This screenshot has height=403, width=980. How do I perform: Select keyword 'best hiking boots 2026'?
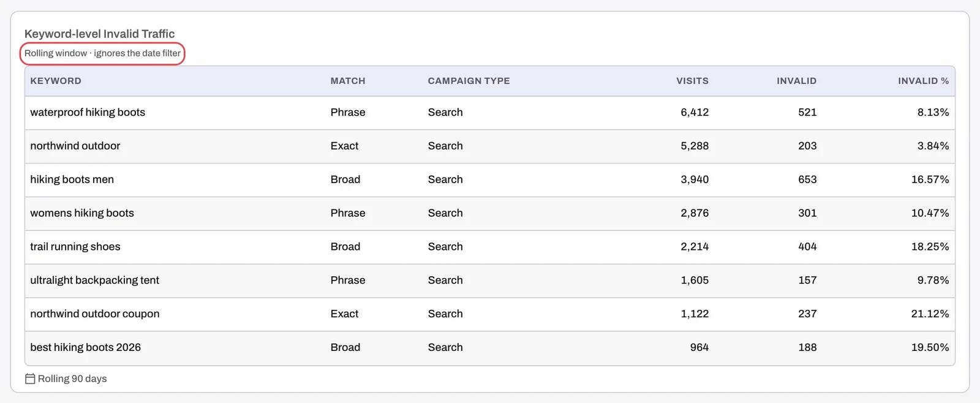(x=86, y=347)
